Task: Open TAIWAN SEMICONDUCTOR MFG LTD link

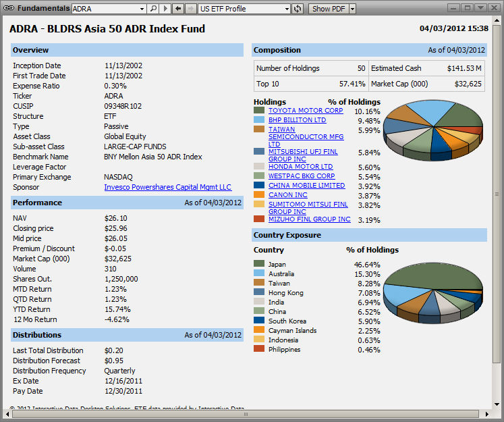Action: (306, 136)
